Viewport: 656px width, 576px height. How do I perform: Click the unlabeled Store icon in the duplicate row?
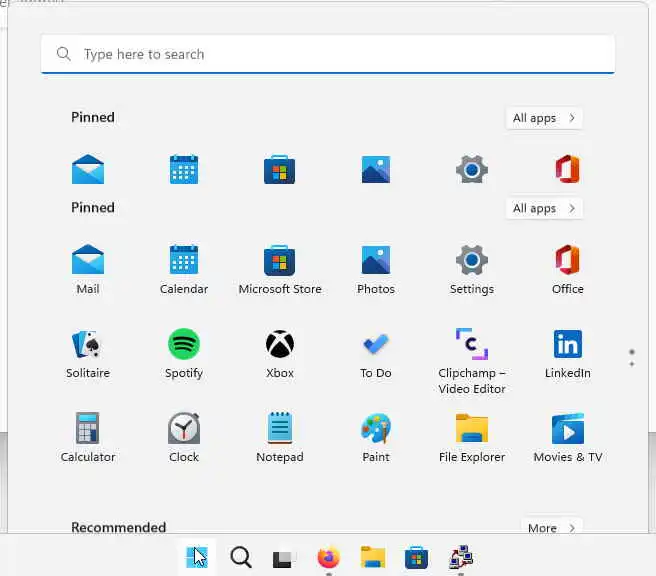point(279,169)
